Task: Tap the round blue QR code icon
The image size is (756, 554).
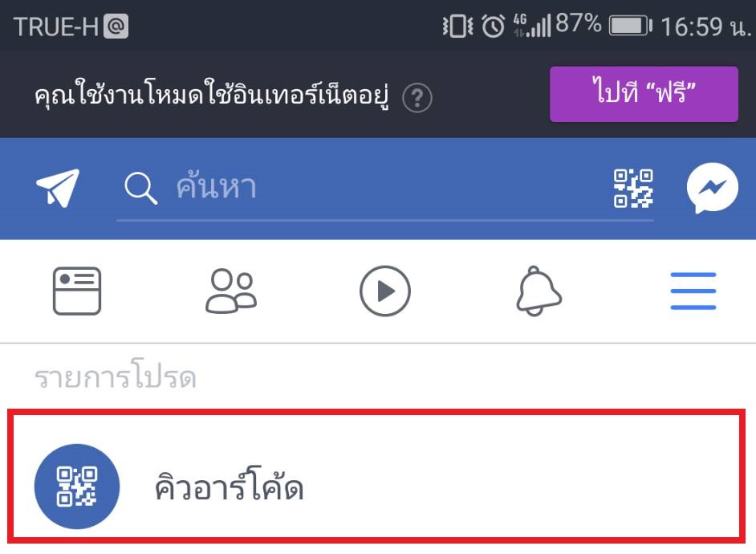Action: (77, 486)
